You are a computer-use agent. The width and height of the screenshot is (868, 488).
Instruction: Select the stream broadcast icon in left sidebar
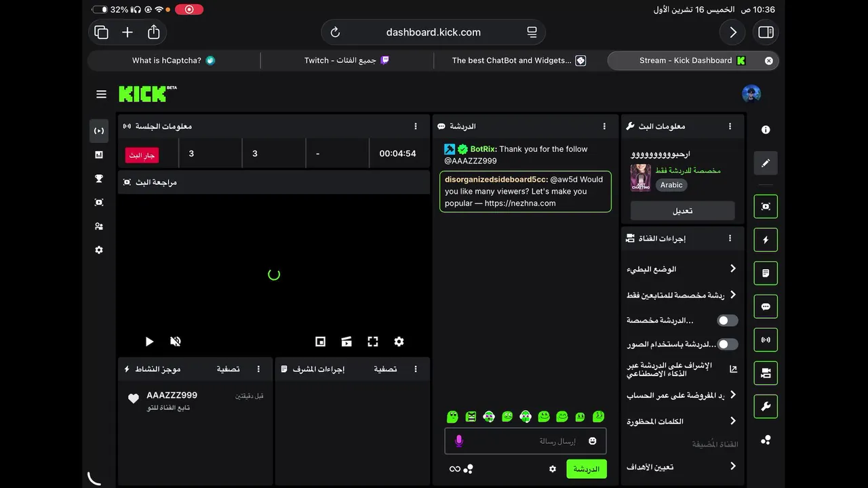pos(99,131)
